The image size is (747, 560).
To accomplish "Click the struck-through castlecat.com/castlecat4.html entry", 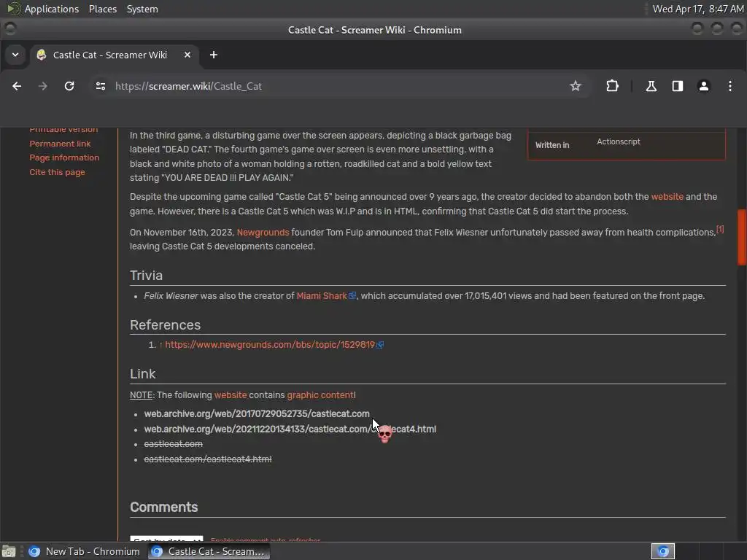I will (208, 459).
